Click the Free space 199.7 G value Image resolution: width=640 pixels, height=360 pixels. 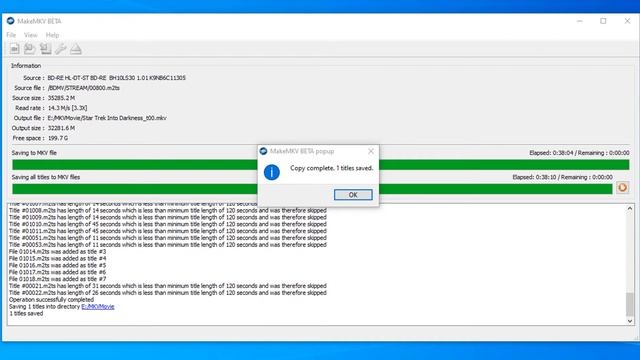tap(58, 138)
